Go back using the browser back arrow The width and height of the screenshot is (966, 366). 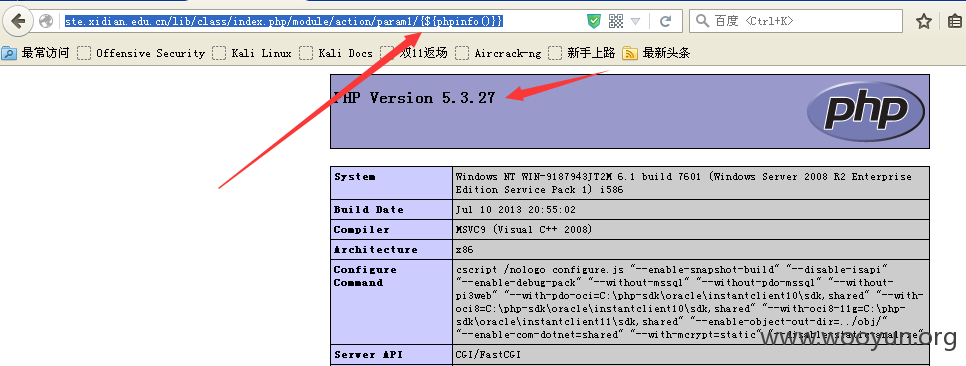(18, 22)
